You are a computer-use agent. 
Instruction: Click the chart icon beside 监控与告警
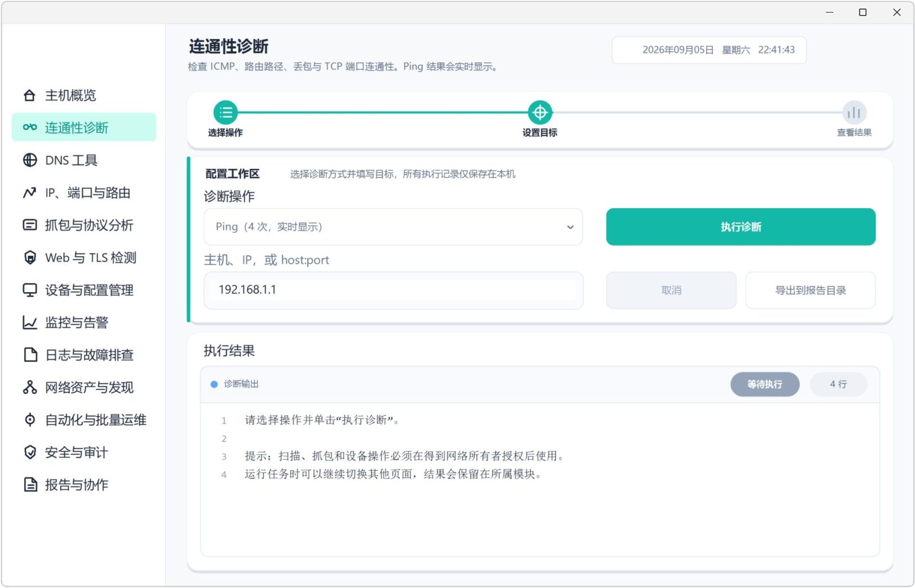pos(30,323)
